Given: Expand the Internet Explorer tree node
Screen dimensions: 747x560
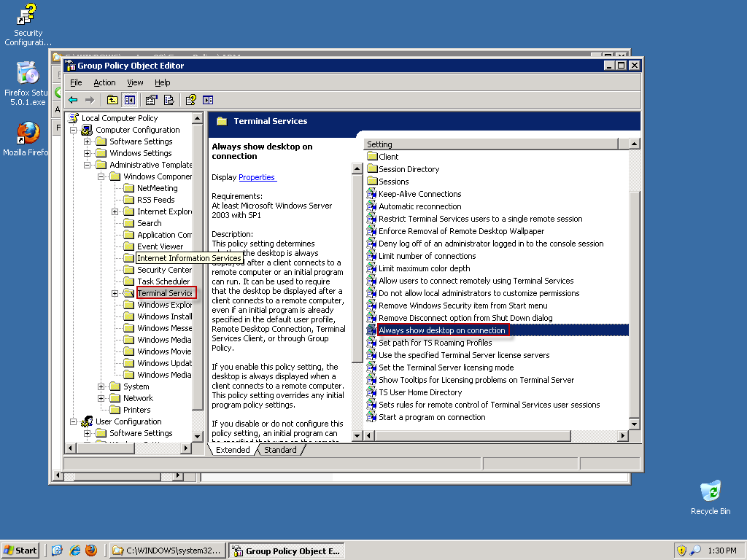Looking at the screenshot, I should click(x=115, y=212).
